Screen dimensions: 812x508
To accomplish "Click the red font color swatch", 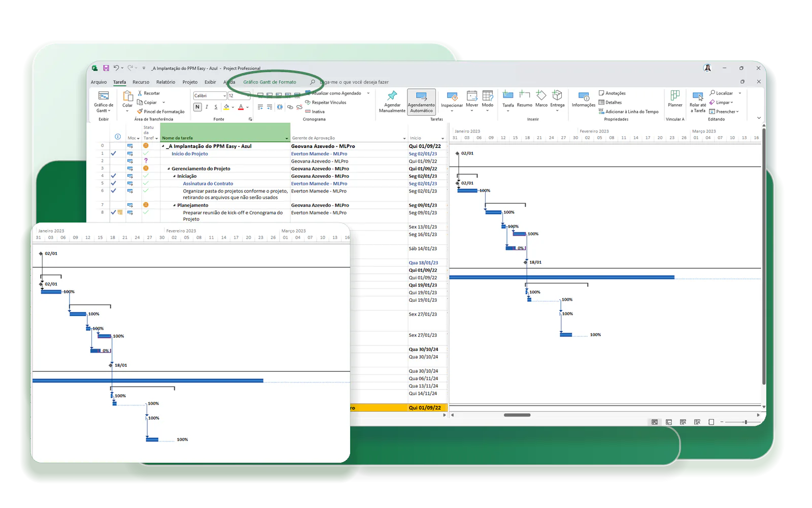I will point(241,107).
